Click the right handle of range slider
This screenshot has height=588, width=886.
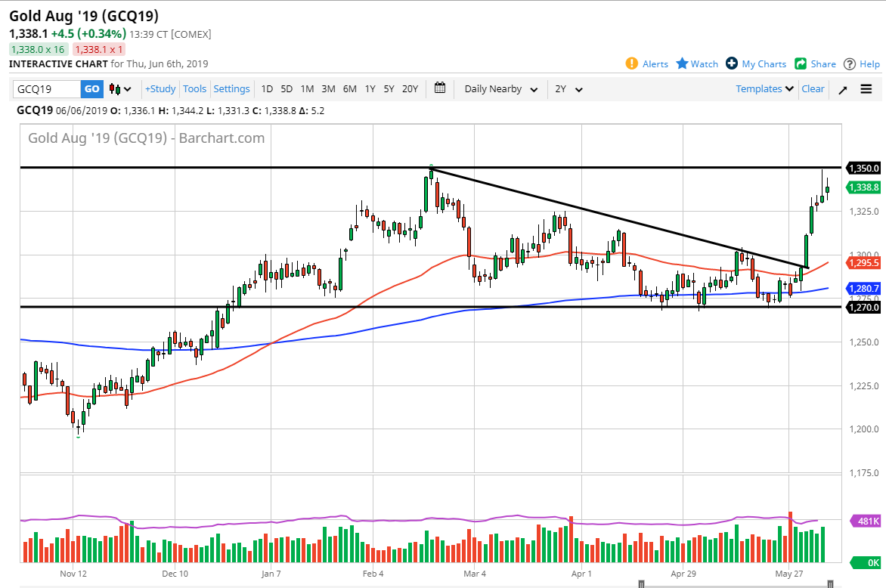[x=831, y=583]
